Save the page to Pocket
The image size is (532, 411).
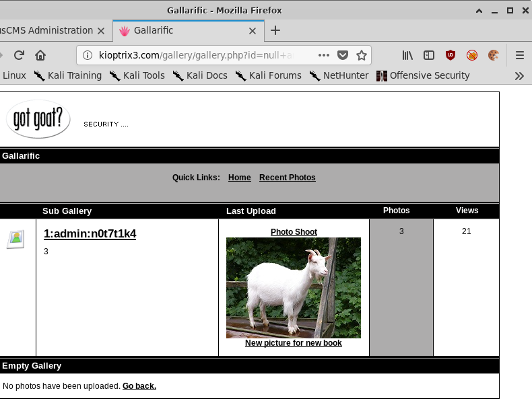point(343,55)
